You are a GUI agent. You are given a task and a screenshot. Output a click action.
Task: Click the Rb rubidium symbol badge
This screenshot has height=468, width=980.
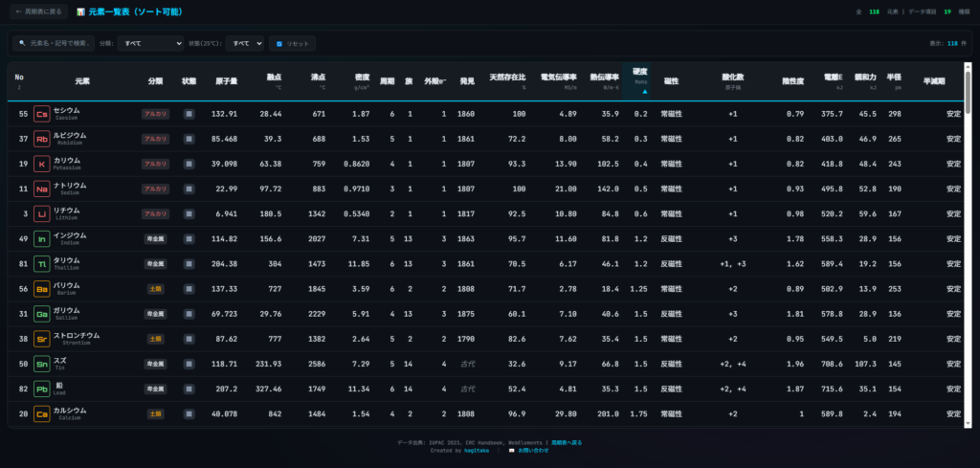[41, 139]
